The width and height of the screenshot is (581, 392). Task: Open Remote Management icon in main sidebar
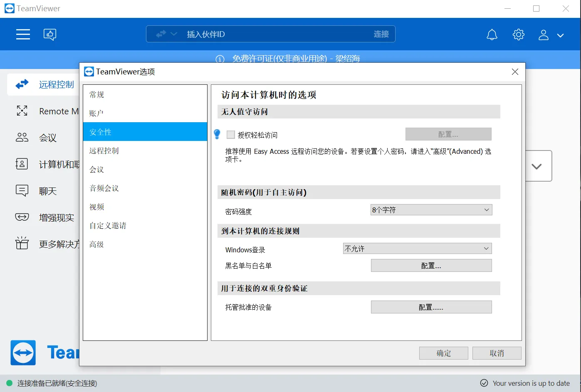pyautogui.click(x=22, y=111)
